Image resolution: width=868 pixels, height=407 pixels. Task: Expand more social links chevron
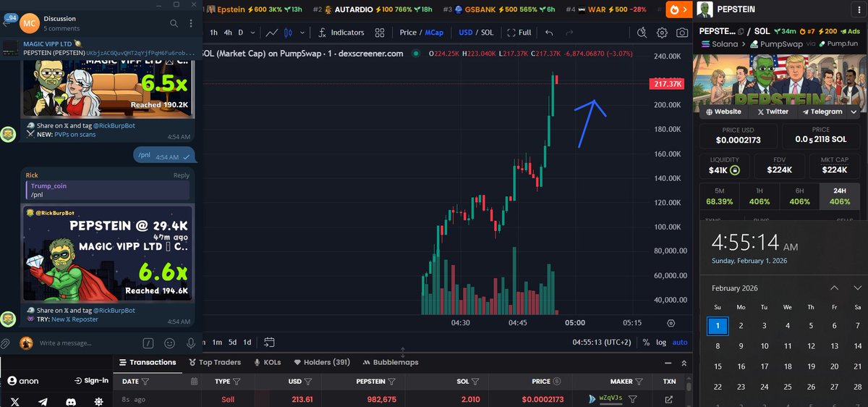click(854, 112)
